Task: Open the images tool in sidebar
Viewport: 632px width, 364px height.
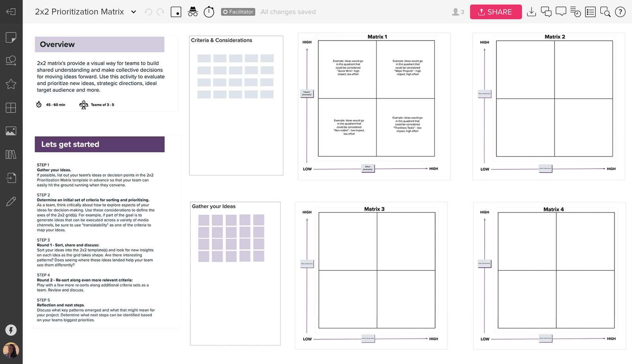Action: click(11, 131)
